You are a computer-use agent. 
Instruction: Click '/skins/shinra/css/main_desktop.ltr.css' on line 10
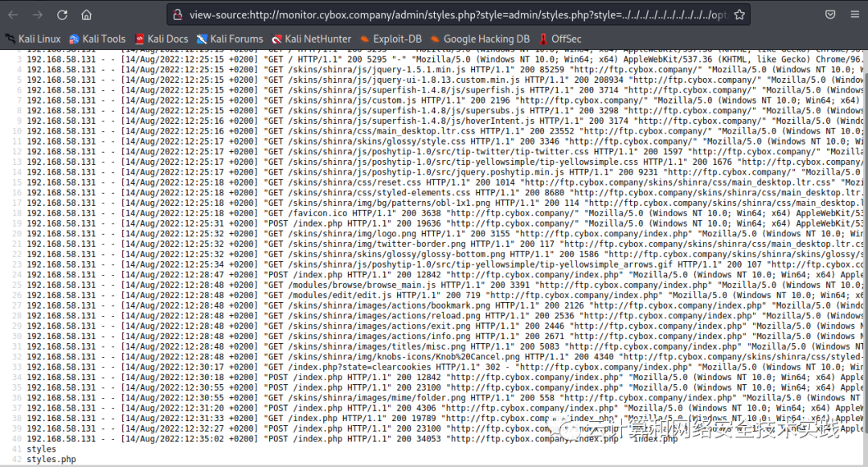[x=382, y=131]
